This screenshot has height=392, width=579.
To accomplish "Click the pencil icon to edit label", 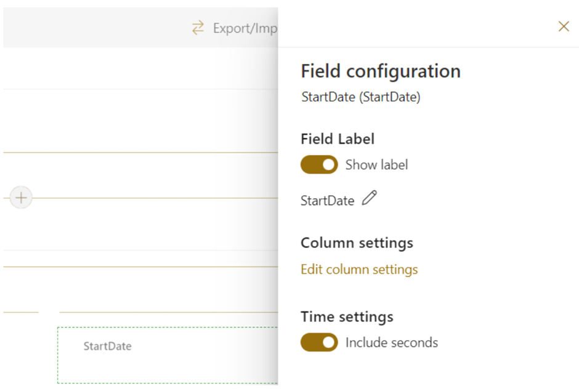I will coord(369,199).
